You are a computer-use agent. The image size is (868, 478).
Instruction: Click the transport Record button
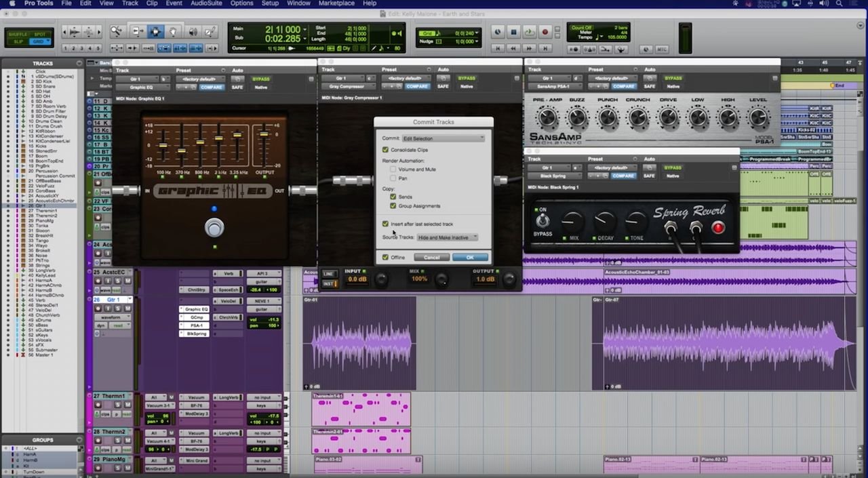[545, 32]
